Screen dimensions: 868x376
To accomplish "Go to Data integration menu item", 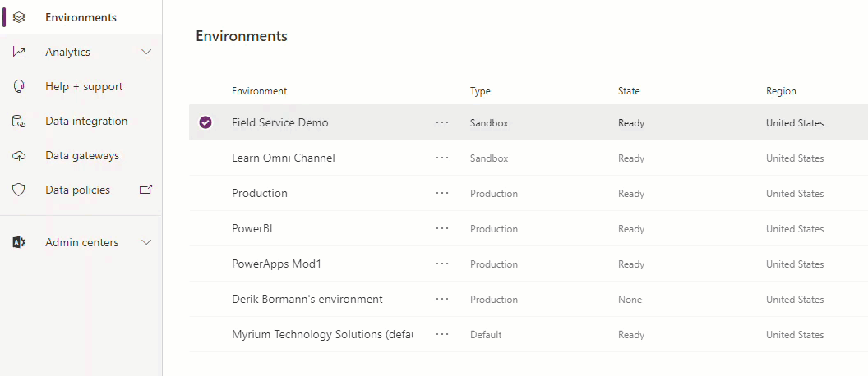I will (86, 121).
